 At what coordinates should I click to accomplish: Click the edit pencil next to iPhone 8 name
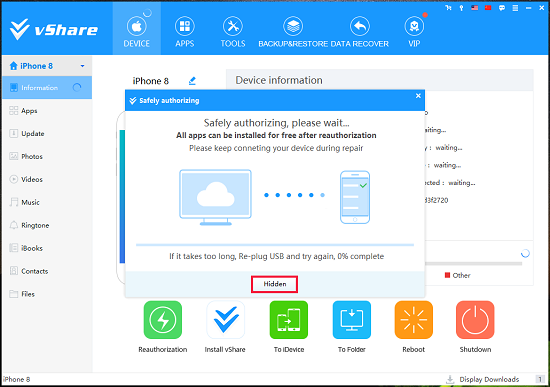click(x=192, y=81)
